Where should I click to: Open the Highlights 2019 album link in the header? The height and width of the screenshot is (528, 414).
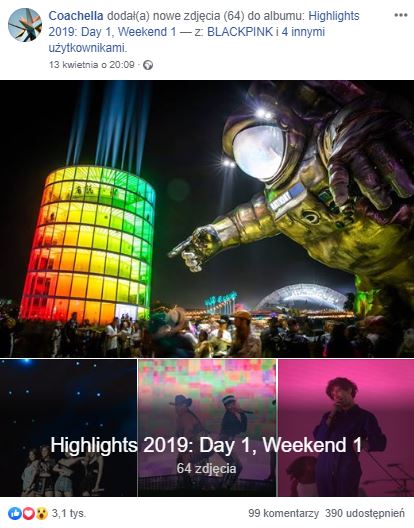[x=204, y=24]
